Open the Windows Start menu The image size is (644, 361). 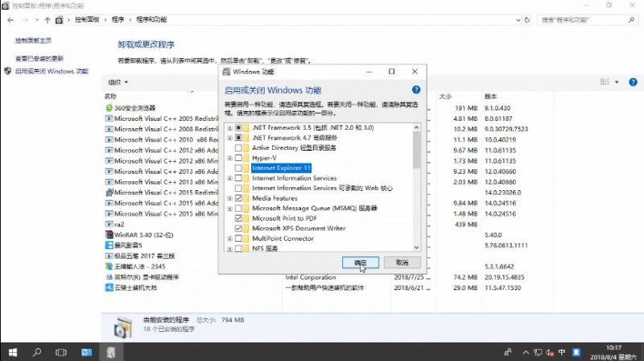13,352
